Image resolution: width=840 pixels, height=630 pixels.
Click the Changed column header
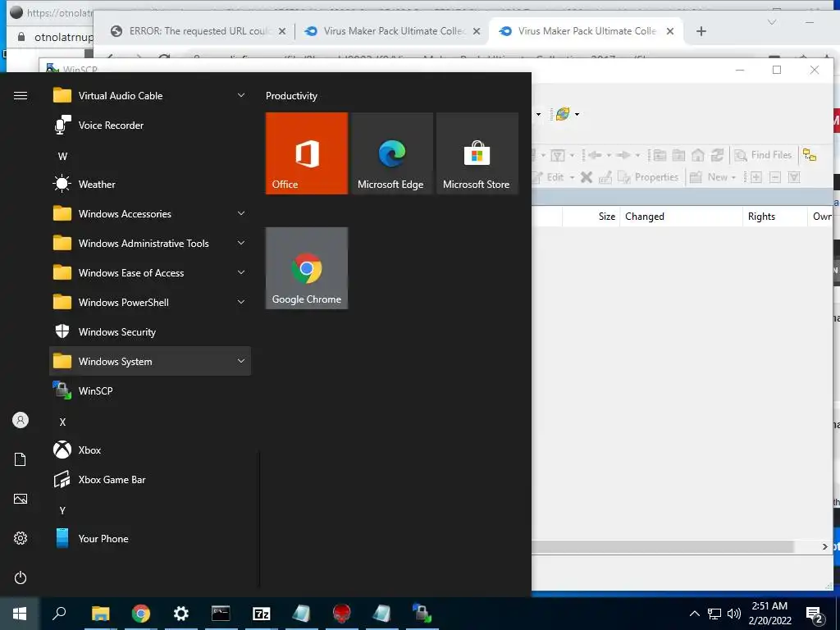pos(681,217)
